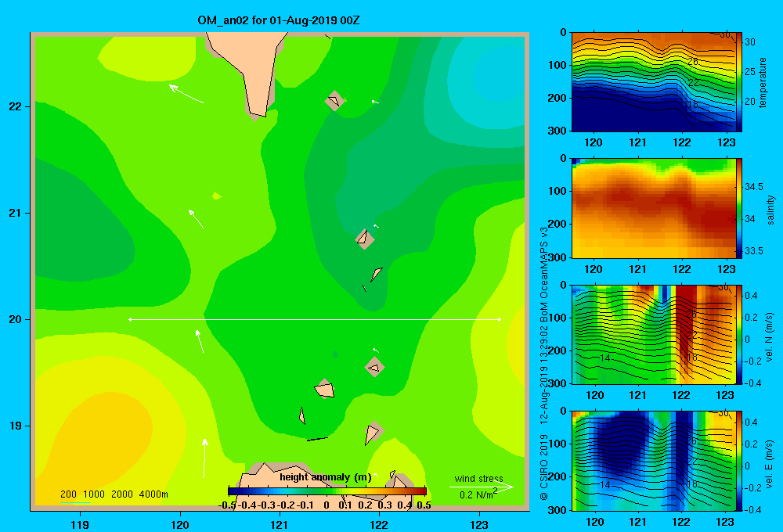The height and width of the screenshot is (532, 783).
Task: Click the wind arrow near 22N 120E
Action: (186, 94)
